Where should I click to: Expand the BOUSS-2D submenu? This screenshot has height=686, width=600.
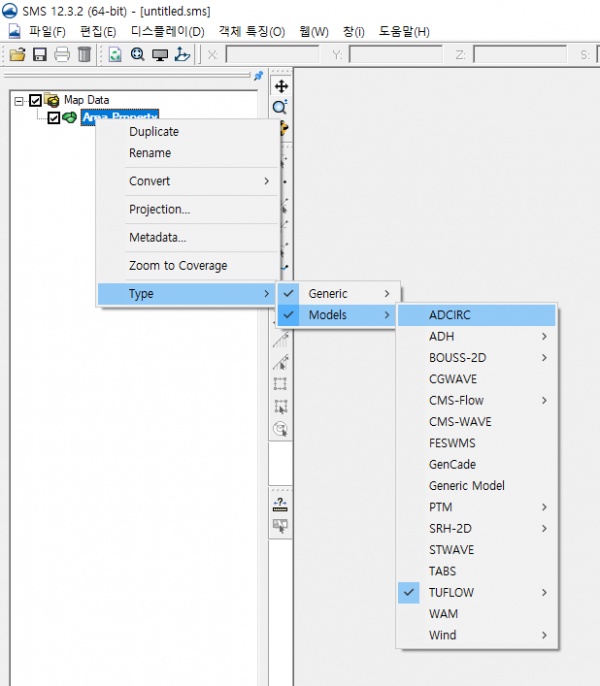pos(477,358)
